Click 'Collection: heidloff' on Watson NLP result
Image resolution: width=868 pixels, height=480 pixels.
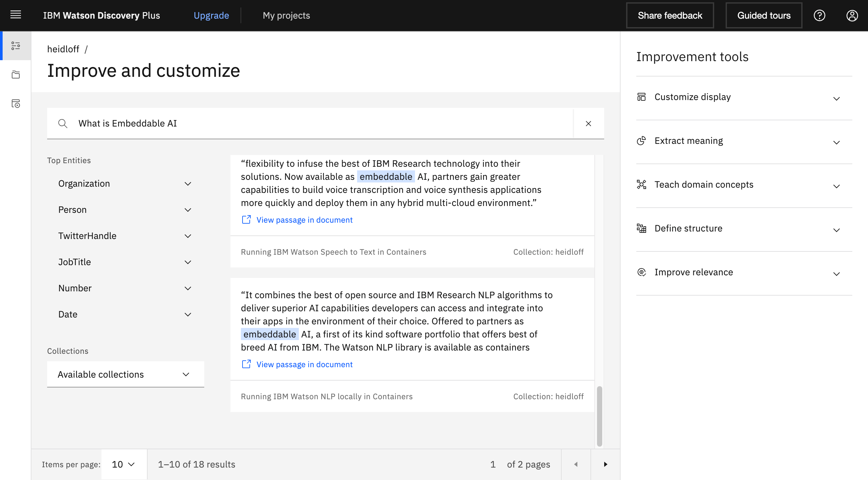(x=548, y=396)
